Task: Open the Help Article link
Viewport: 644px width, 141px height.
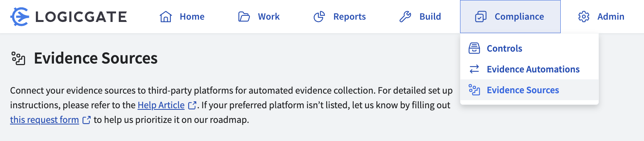Action: tap(161, 105)
